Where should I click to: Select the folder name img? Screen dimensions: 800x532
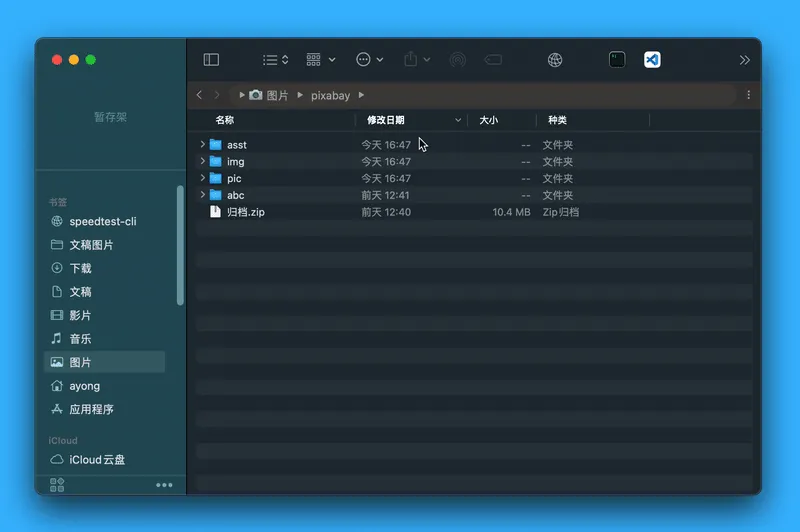tap(236, 162)
